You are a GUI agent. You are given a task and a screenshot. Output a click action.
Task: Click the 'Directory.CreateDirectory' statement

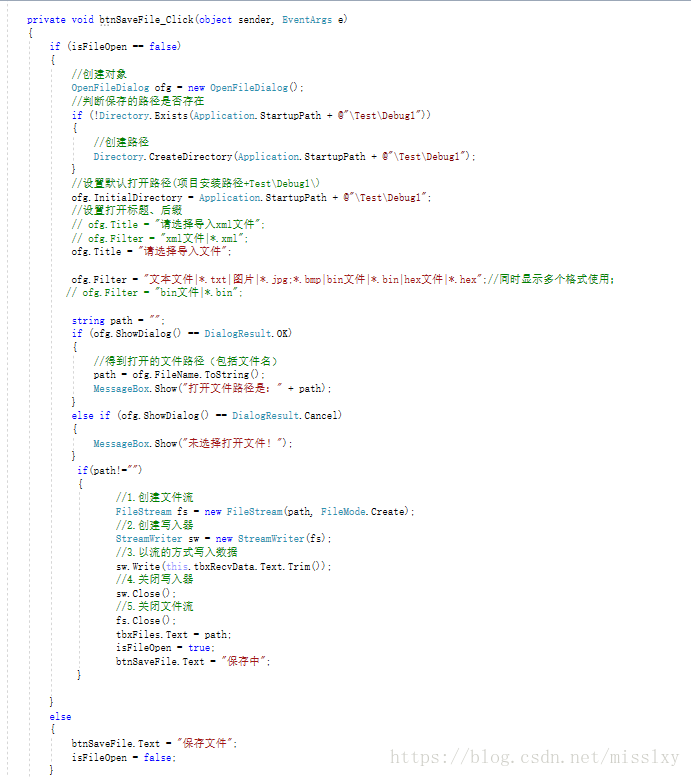click(284, 156)
